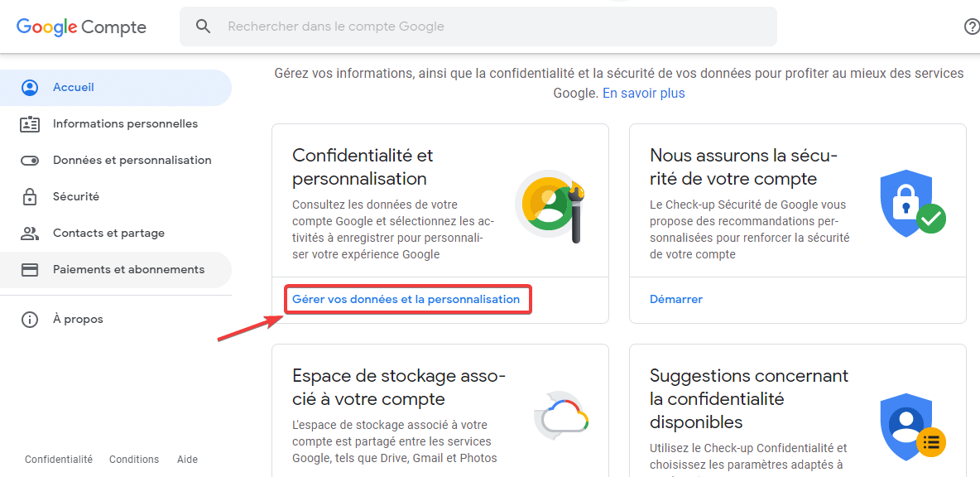Click the Suggestions concernant la confidentialité heading
This screenshot has height=477, width=980.
point(749,399)
